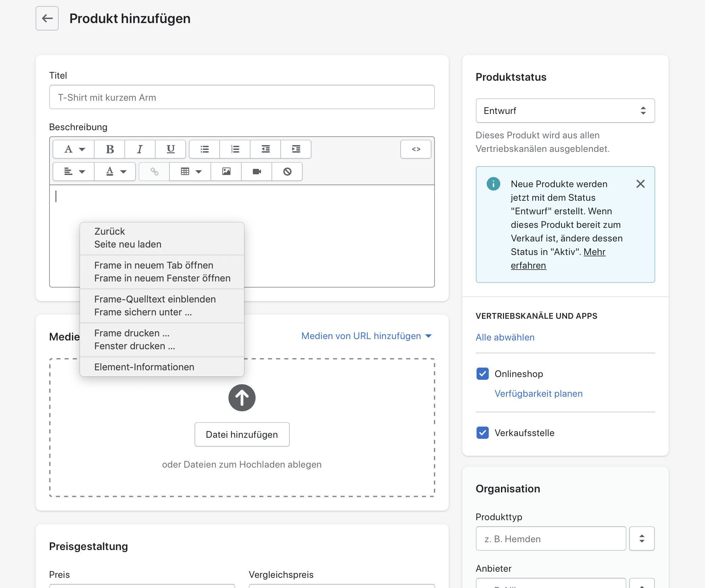This screenshot has height=588, width=705.
Task: Select Frame sichern unter
Action: click(x=162, y=312)
